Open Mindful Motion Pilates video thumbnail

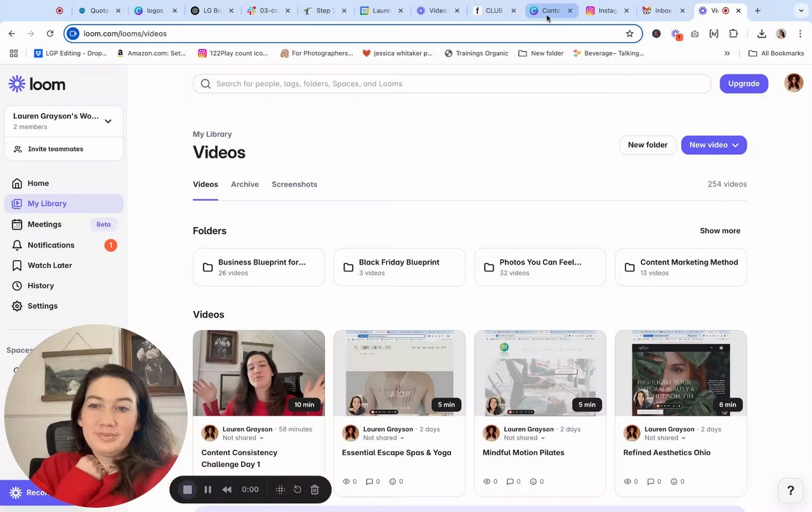pyautogui.click(x=540, y=373)
